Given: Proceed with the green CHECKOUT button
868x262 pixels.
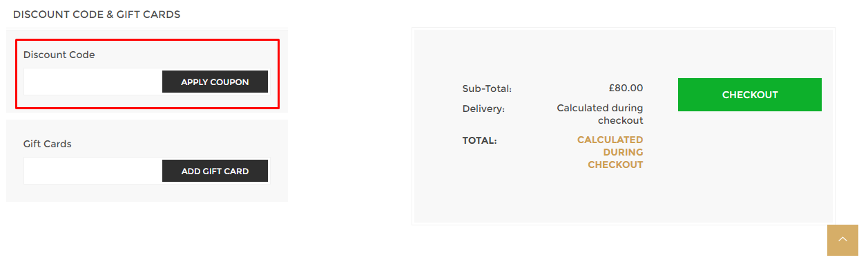Looking at the screenshot, I should coord(750,95).
